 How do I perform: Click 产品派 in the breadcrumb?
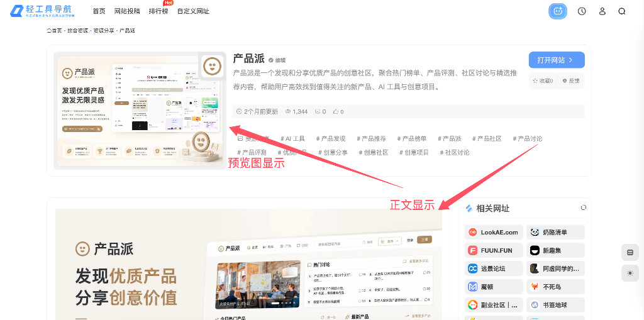(127, 30)
